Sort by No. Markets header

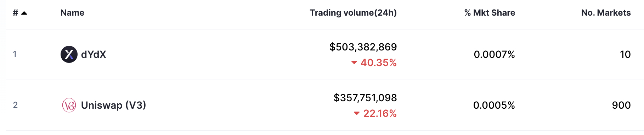pos(606,13)
